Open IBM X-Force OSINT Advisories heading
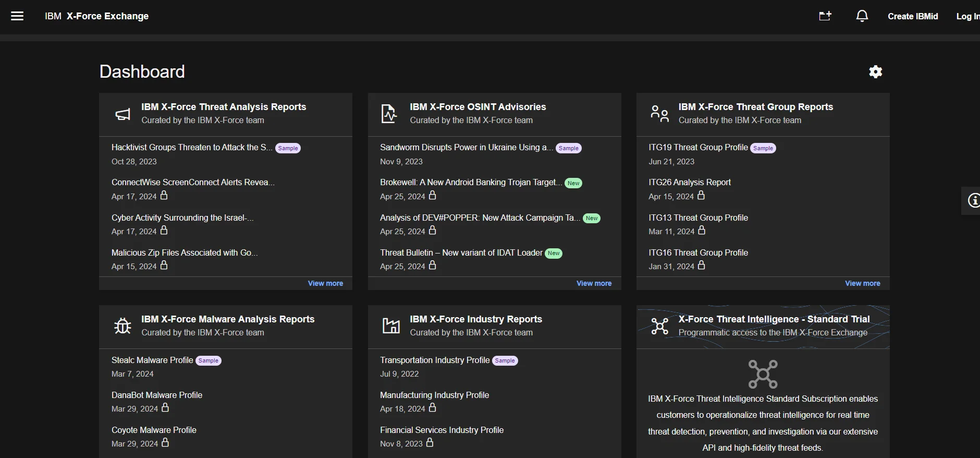980x458 pixels. click(x=478, y=107)
